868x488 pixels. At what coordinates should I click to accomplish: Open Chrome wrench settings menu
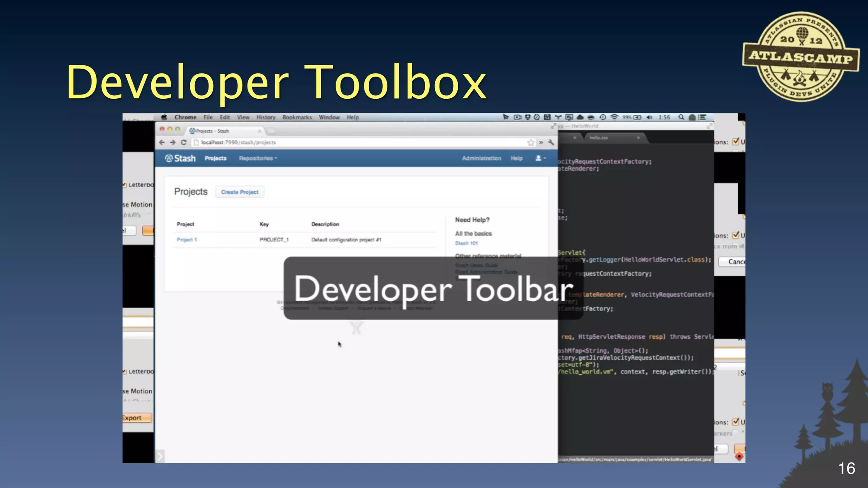tap(551, 142)
